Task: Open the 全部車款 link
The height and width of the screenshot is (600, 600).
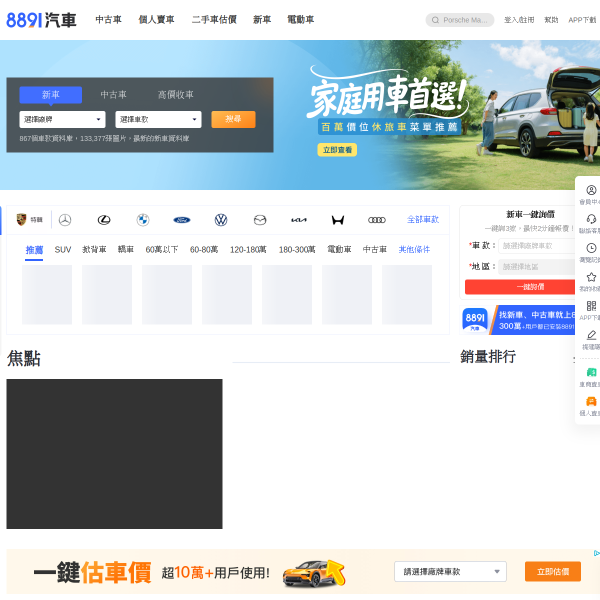Action: (x=423, y=220)
